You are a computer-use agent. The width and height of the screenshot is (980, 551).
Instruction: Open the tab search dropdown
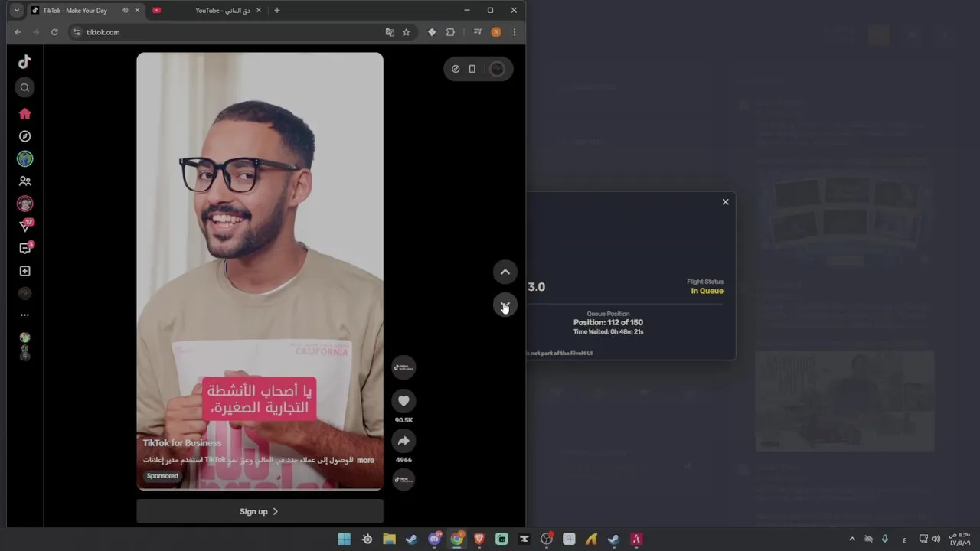click(16, 11)
